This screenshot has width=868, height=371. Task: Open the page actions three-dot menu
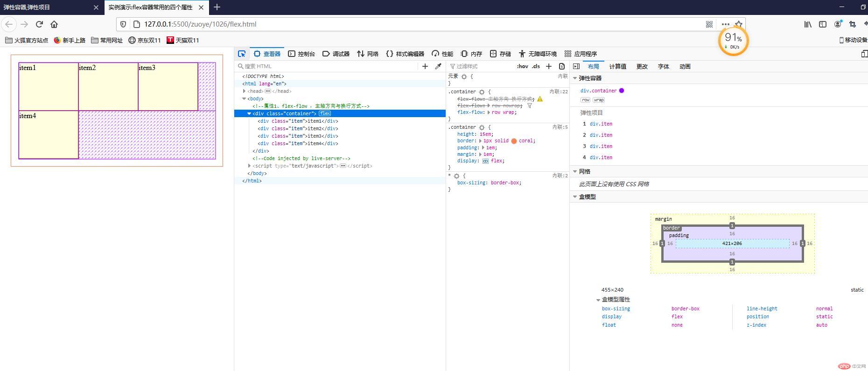(x=725, y=24)
